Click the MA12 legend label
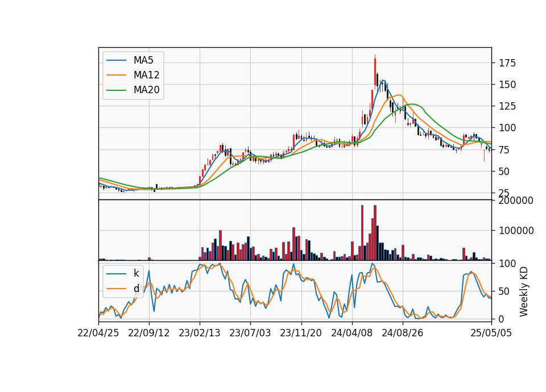Screen dimensions: 546x392 pos(146,75)
